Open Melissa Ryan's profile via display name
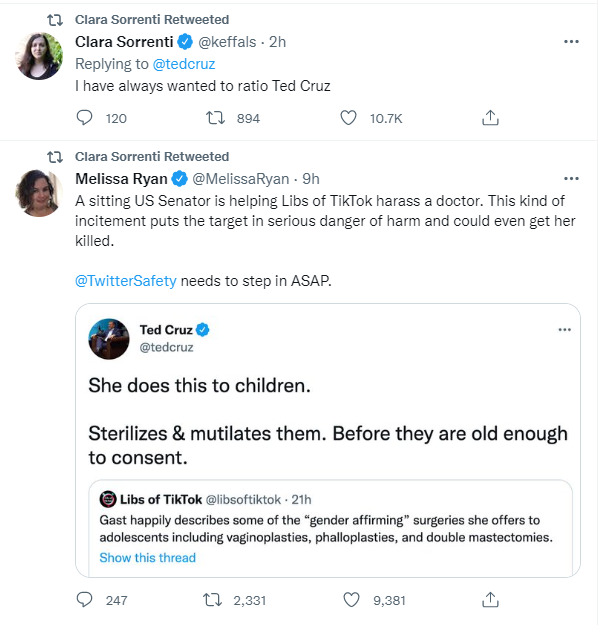This screenshot has height=625, width=603. click(x=122, y=179)
